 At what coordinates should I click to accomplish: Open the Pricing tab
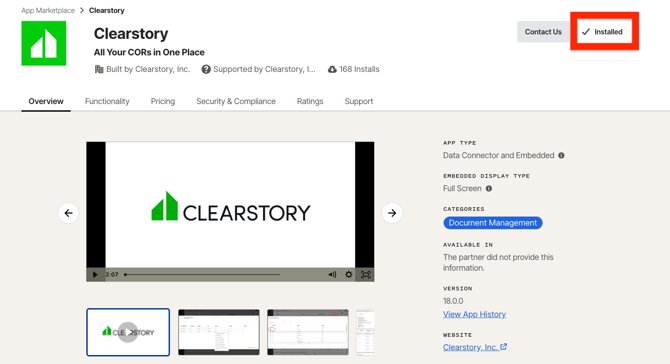163,101
